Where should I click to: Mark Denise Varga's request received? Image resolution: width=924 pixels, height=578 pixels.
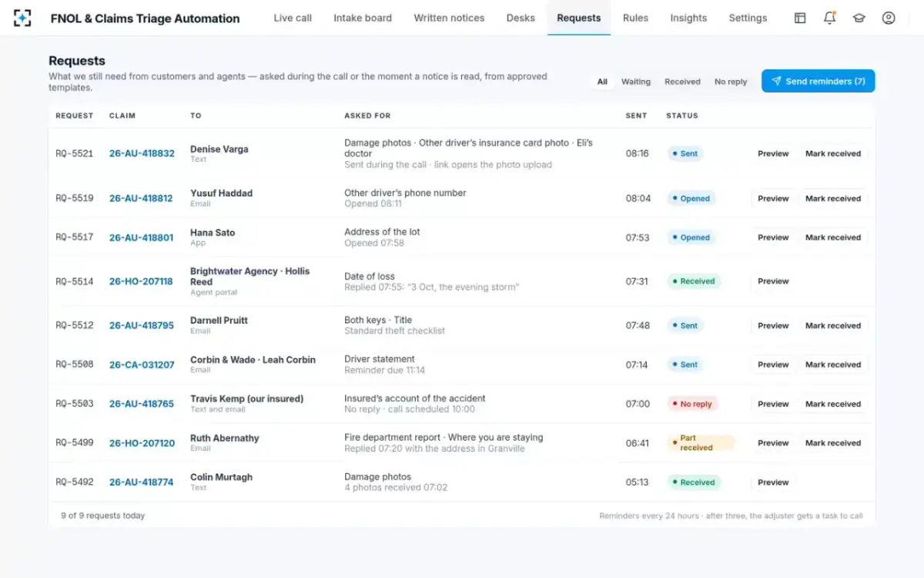tap(833, 153)
